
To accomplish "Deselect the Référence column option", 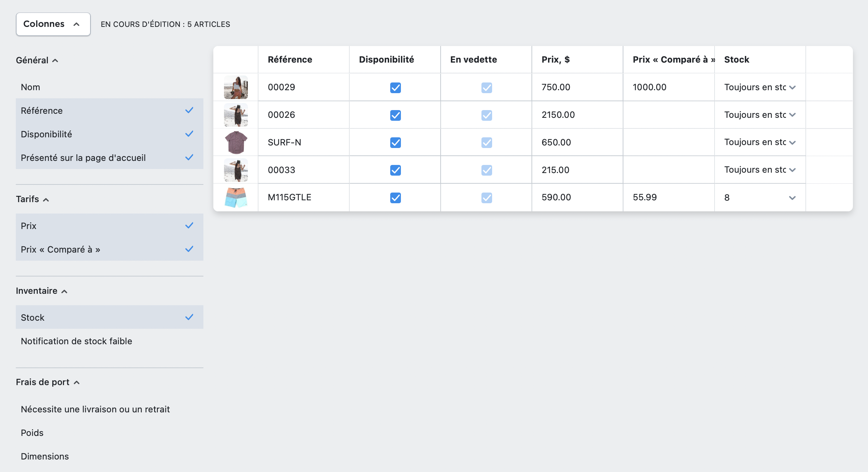I will 109,110.
